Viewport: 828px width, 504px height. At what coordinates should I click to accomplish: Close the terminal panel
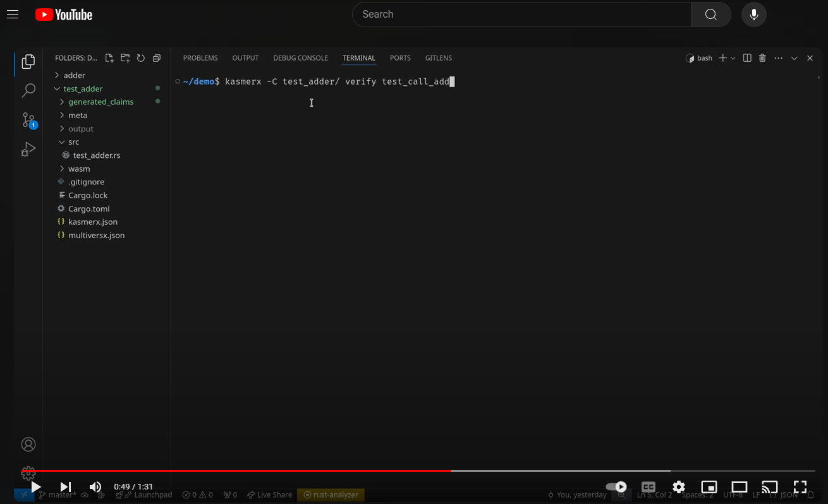[x=810, y=58]
